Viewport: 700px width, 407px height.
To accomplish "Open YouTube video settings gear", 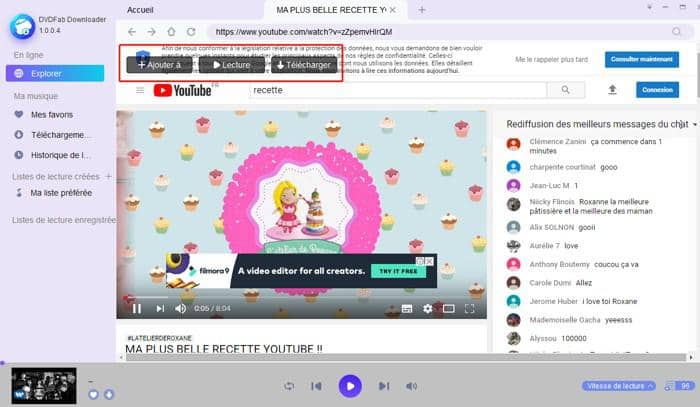I will click(x=427, y=308).
